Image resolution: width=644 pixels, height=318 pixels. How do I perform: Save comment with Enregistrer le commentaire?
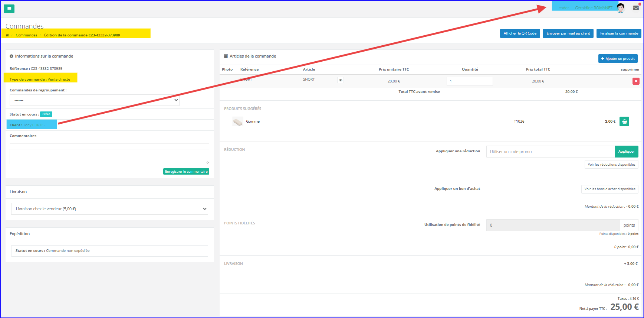pos(186,172)
